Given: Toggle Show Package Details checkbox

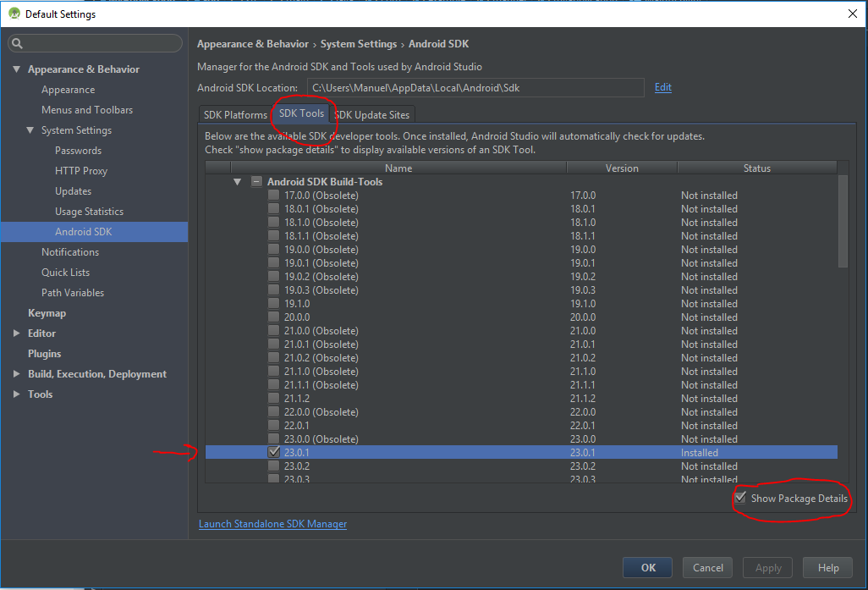Looking at the screenshot, I should [740, 498].
